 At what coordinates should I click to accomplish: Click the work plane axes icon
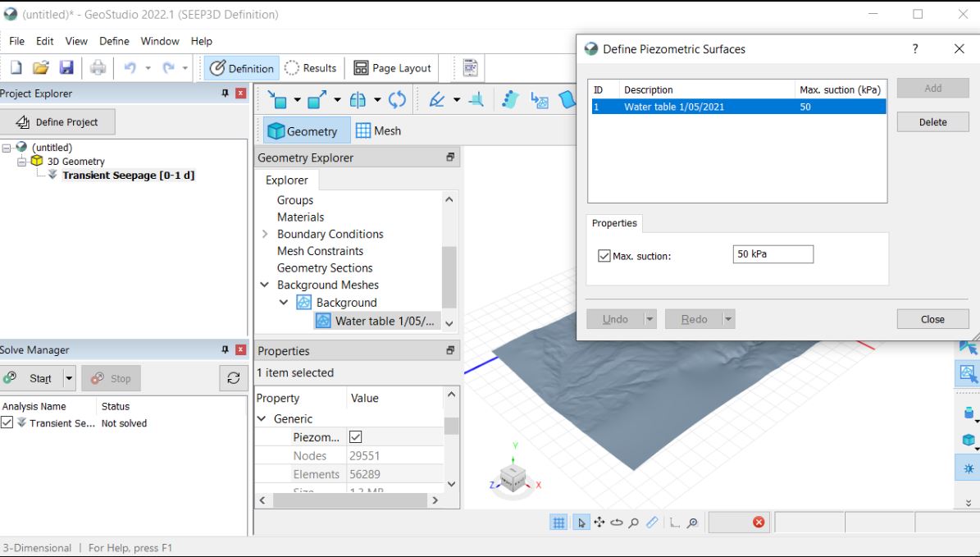point(476,99)
